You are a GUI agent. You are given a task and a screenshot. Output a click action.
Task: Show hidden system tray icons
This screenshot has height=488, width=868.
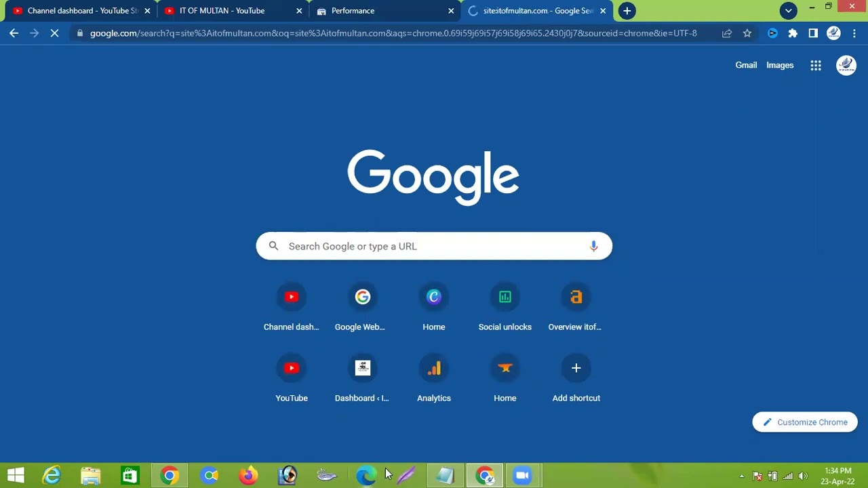tap(741, 476)
